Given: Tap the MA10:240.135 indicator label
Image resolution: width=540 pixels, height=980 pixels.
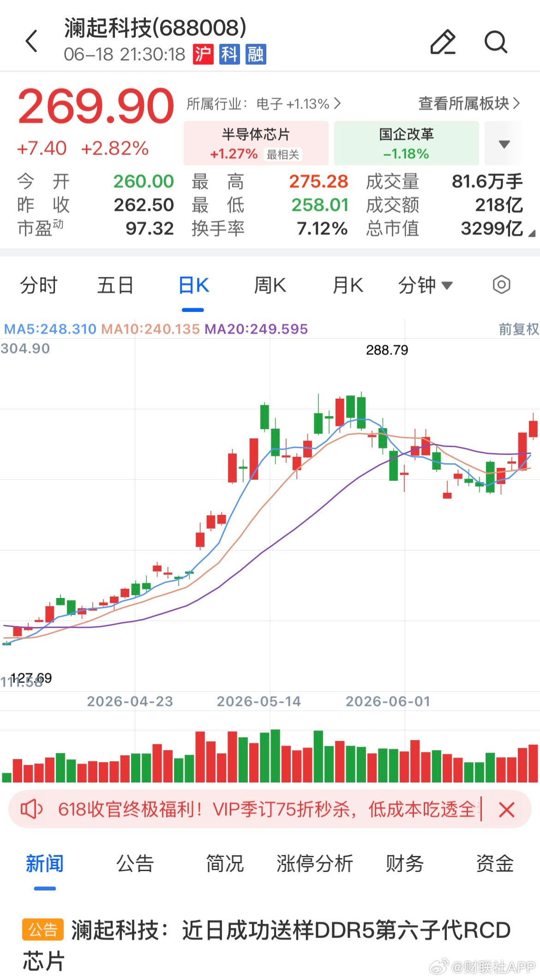Looking at the screenshot, I should (x=150, y=329).
